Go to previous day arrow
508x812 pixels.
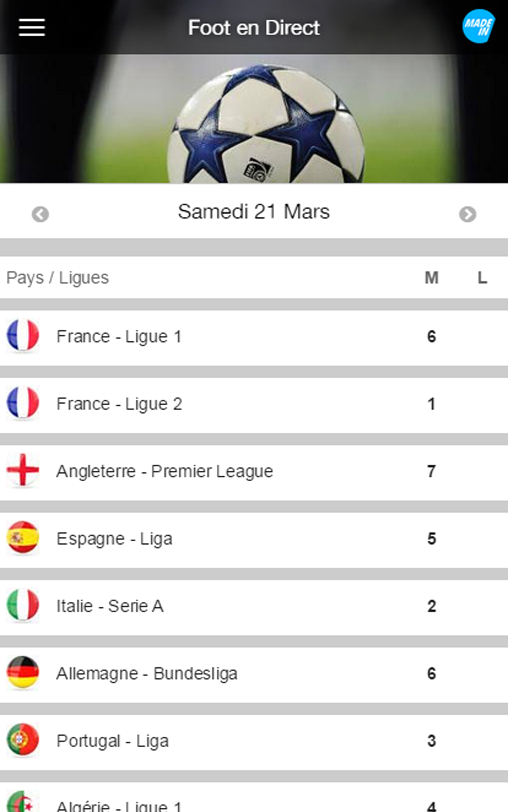coord(40,214)
